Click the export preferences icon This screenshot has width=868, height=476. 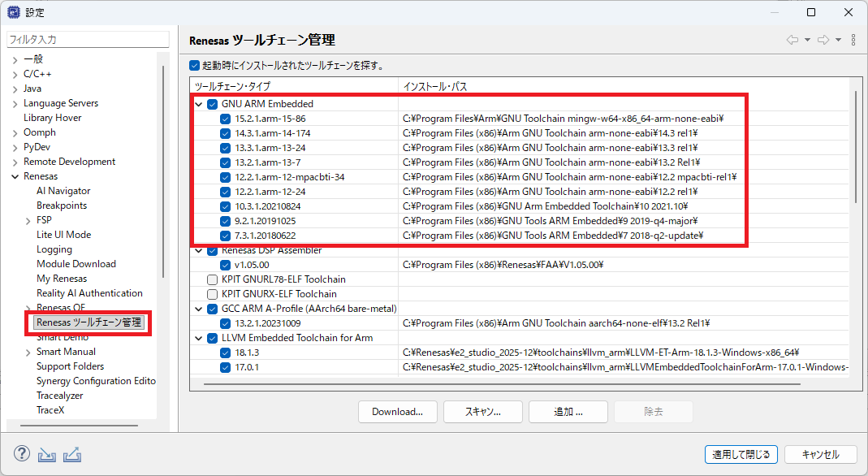click(x=71, y=454)
